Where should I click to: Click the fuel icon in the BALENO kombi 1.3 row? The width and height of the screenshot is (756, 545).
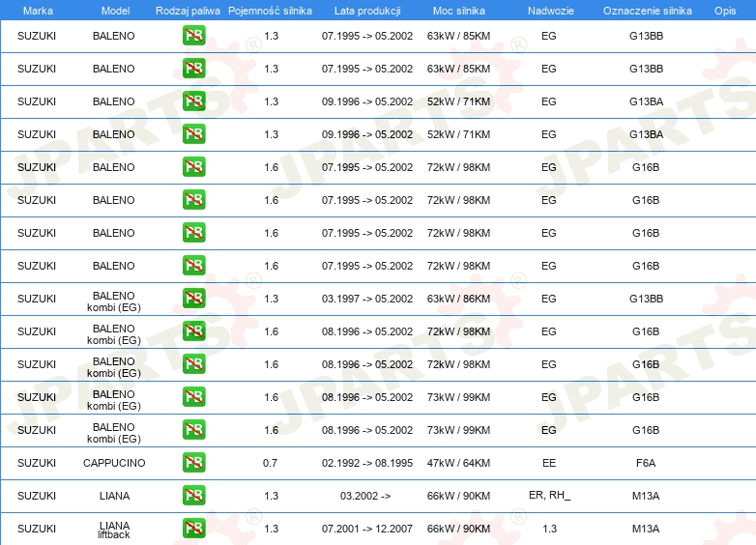(x=193, y=298)
